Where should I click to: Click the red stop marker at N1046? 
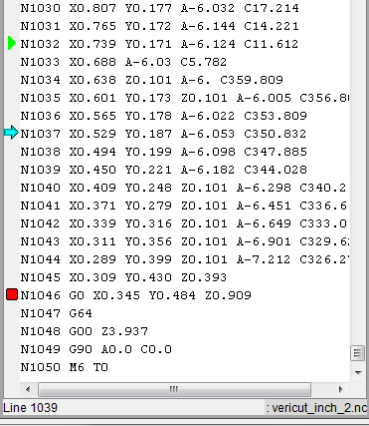coord(12,295)
